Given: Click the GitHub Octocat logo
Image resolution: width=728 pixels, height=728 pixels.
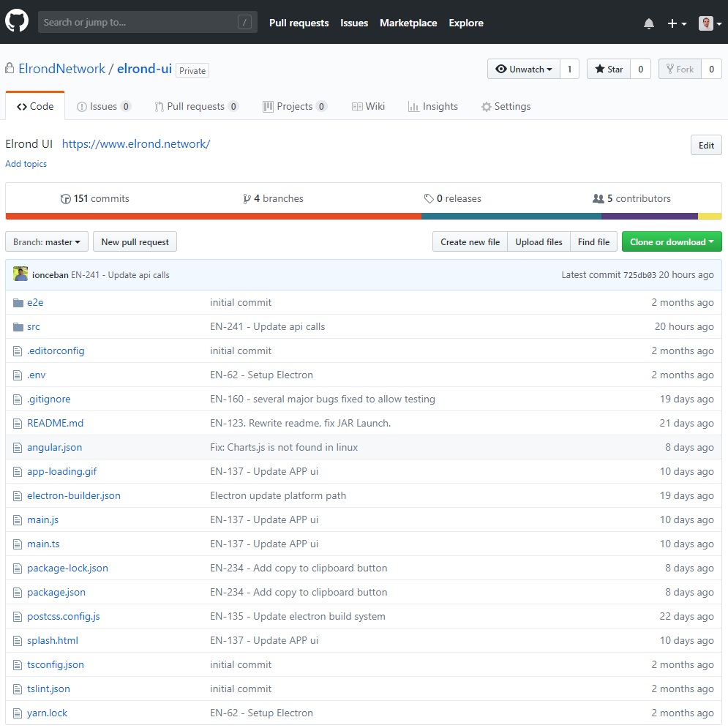Looking at the screenshot, I should pos(17,21).
